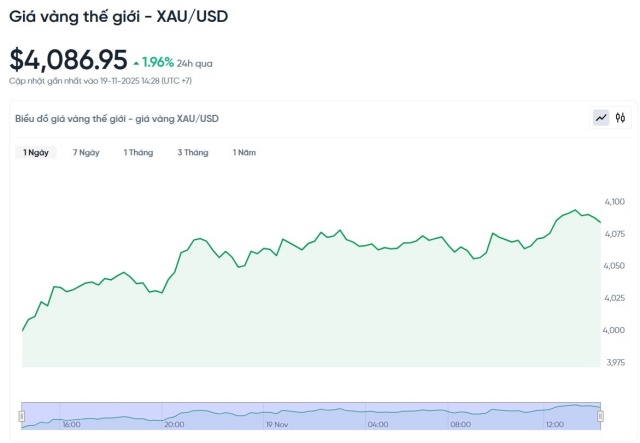Switch to the line chart view
The width and height of the screenshot is (640, 443).
[601, 118]
